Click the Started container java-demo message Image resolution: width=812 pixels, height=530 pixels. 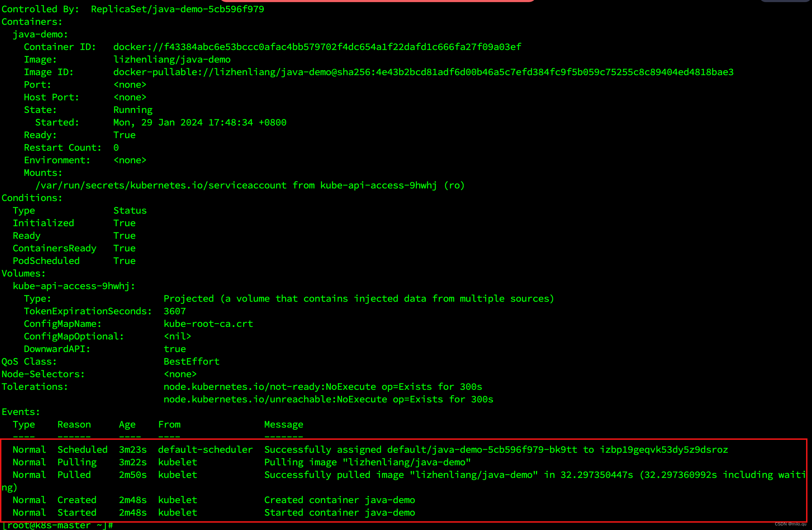339,513
